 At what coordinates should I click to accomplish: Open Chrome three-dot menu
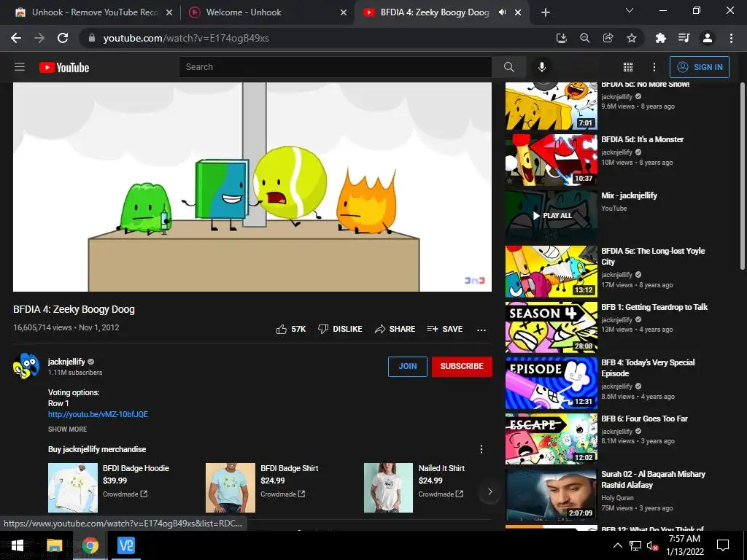[x=731, y=38]
